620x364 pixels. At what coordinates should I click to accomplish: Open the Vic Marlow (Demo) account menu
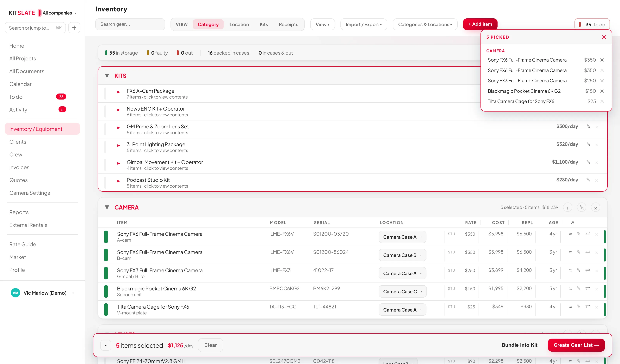coord(42,293)
